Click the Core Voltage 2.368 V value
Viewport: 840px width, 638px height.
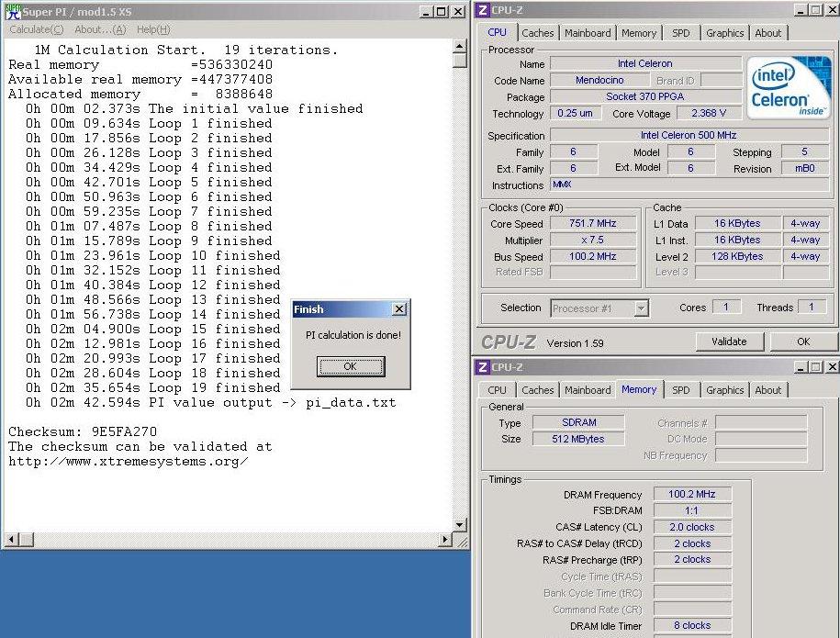[x=709, y=113]
